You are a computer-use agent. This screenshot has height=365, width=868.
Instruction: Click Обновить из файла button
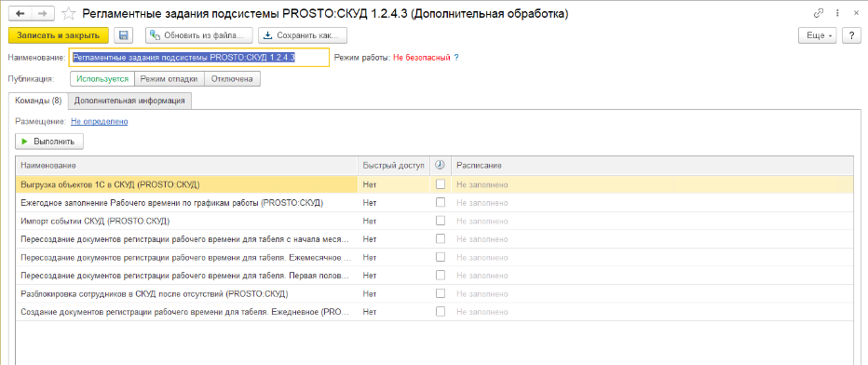pyautogui.click(x=198, y=35)
